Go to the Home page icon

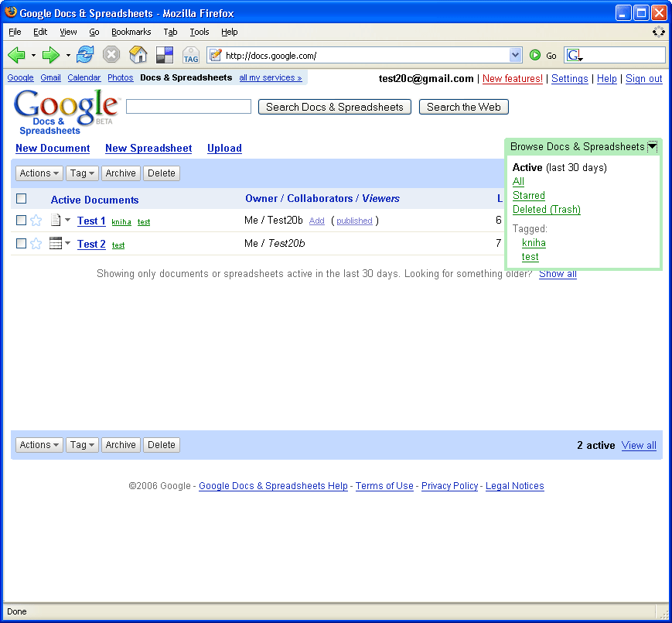coord(138,55)
